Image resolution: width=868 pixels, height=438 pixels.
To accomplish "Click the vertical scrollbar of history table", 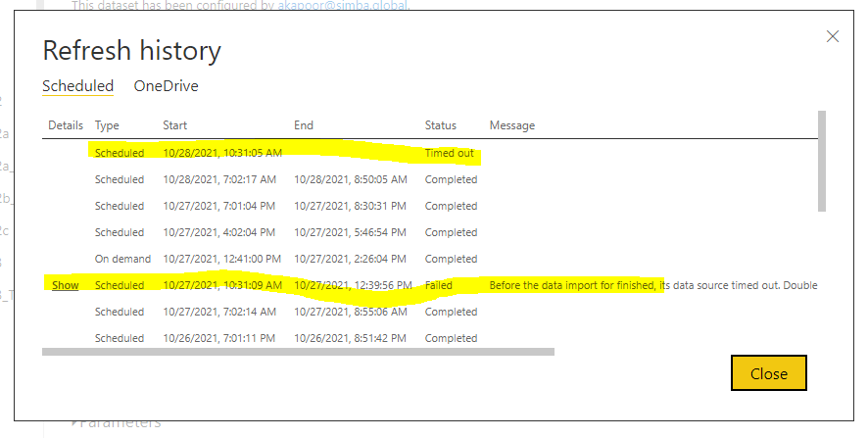I will pos(822,161).
